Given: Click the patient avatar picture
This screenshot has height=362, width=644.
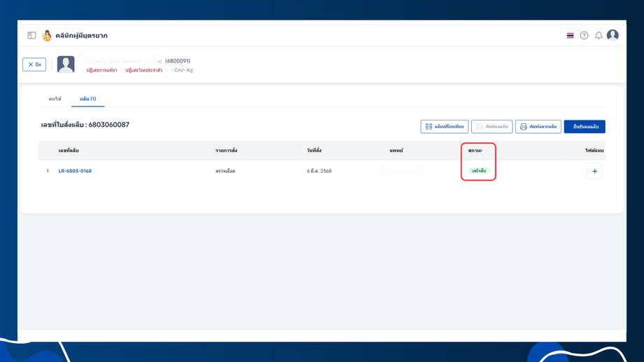Looking at the screenshot, I should pos(66,64).
